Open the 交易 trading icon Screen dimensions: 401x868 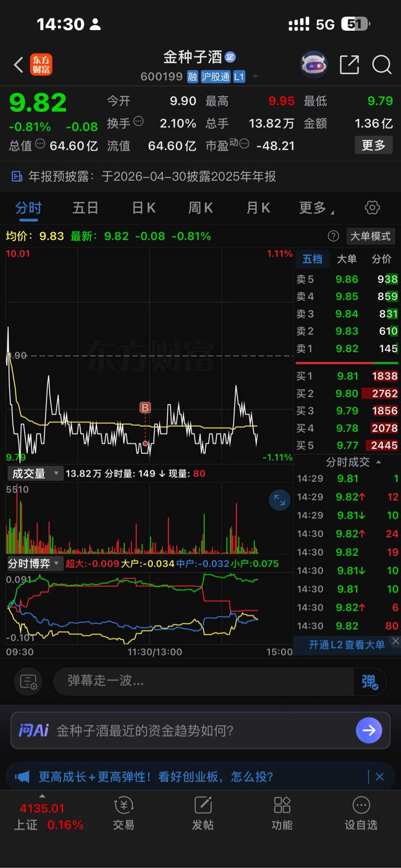(x=124, y=813)
